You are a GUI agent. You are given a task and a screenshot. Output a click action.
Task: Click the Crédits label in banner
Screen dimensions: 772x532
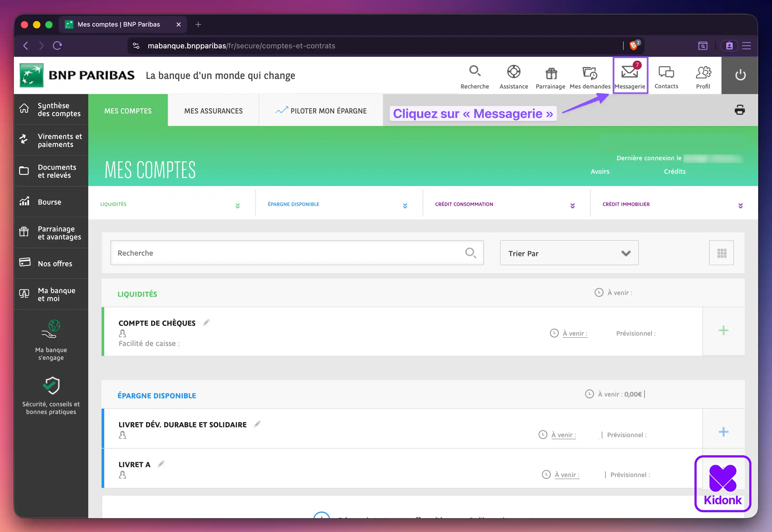pos(675,171)
